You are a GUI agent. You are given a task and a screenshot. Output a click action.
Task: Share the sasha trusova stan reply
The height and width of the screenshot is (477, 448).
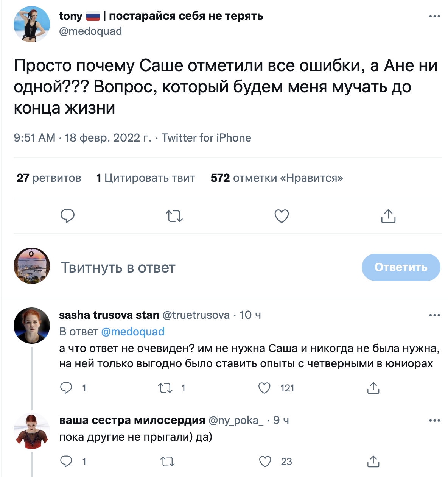[x=373, y=388]
